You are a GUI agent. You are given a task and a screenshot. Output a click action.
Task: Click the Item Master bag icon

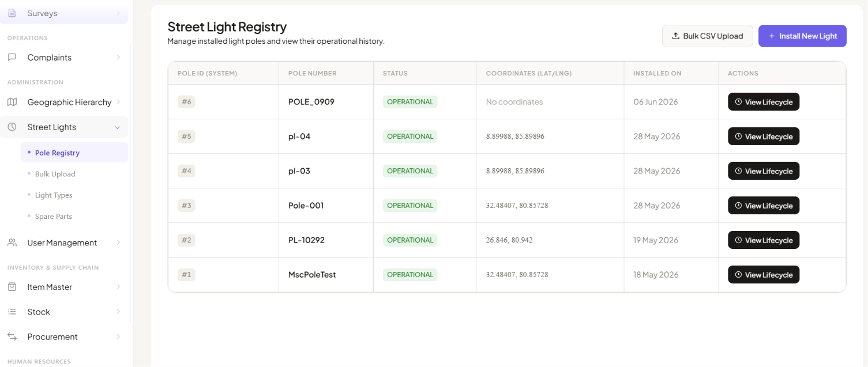click(12, 287)
